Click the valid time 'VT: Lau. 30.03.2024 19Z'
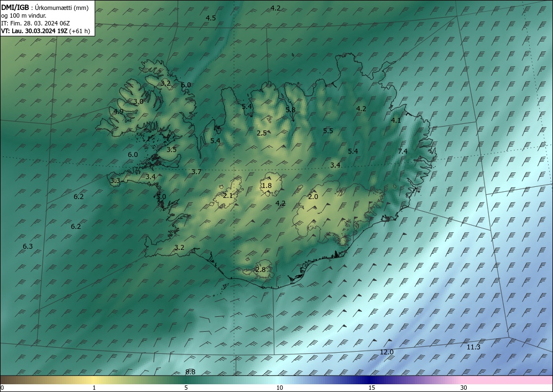The image size is (553, 392). (x=34, y=31)
